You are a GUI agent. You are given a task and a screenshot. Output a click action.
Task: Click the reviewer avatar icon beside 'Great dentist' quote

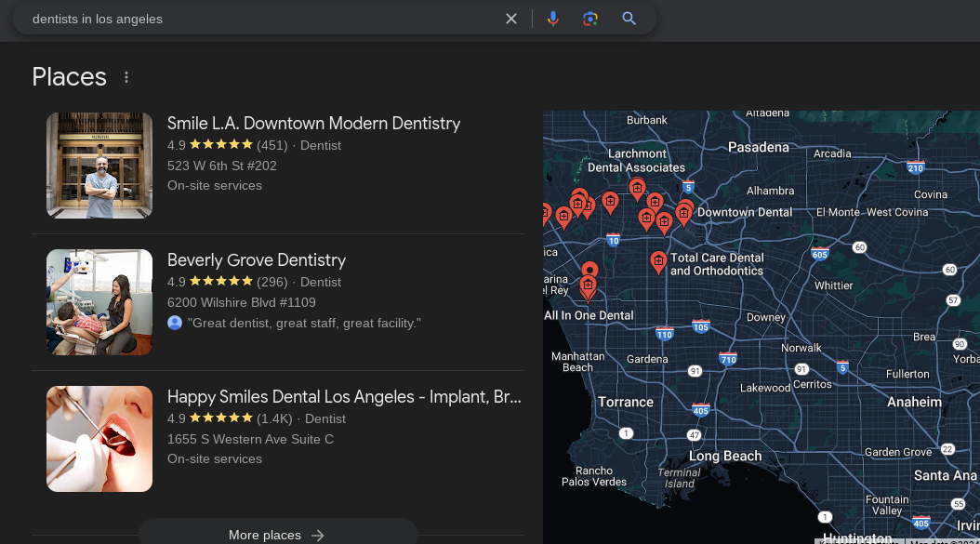click(175, 324)
